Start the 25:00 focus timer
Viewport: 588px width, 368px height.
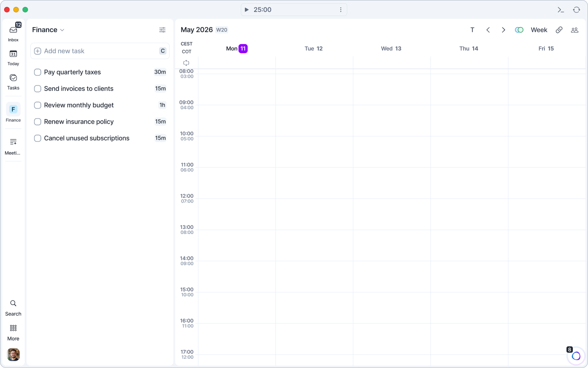[x=247, y=10]
